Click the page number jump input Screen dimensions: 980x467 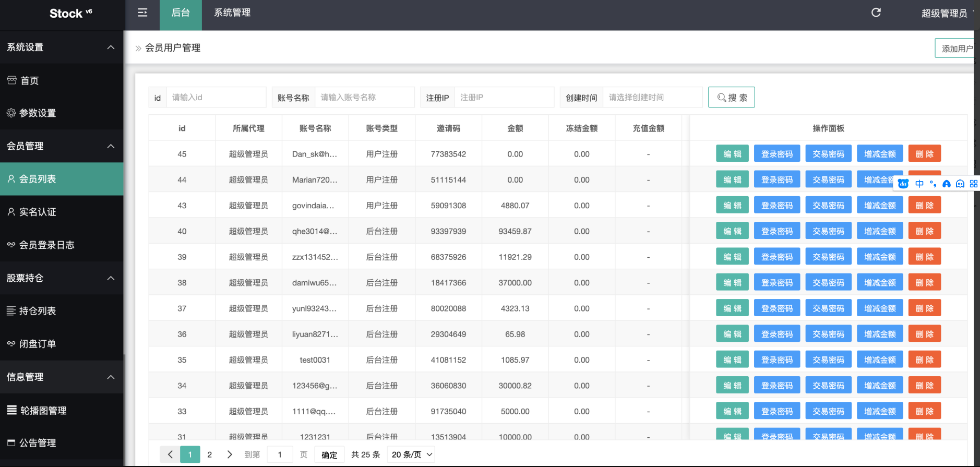pyautogui.click(x=280, y=454)
